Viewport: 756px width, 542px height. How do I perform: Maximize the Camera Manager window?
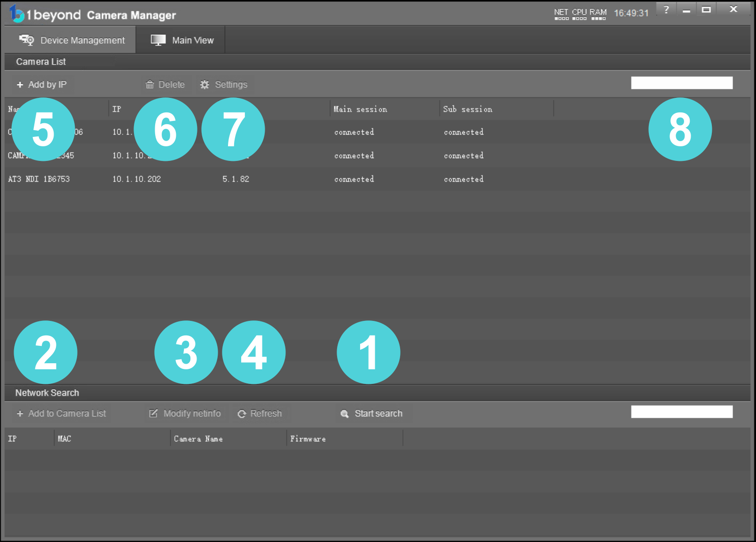[x=706, y=9]
